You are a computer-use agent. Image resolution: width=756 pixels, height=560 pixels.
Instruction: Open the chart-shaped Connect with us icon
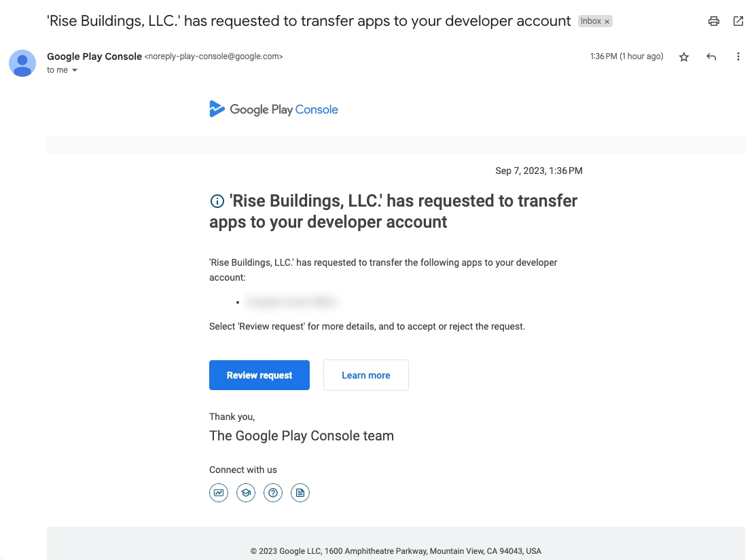click(x=219, y=493)
